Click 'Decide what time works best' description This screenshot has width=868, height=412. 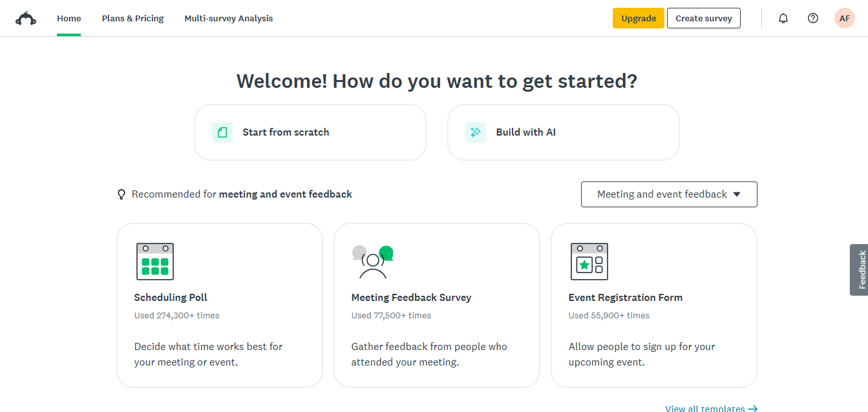[208, 355]
